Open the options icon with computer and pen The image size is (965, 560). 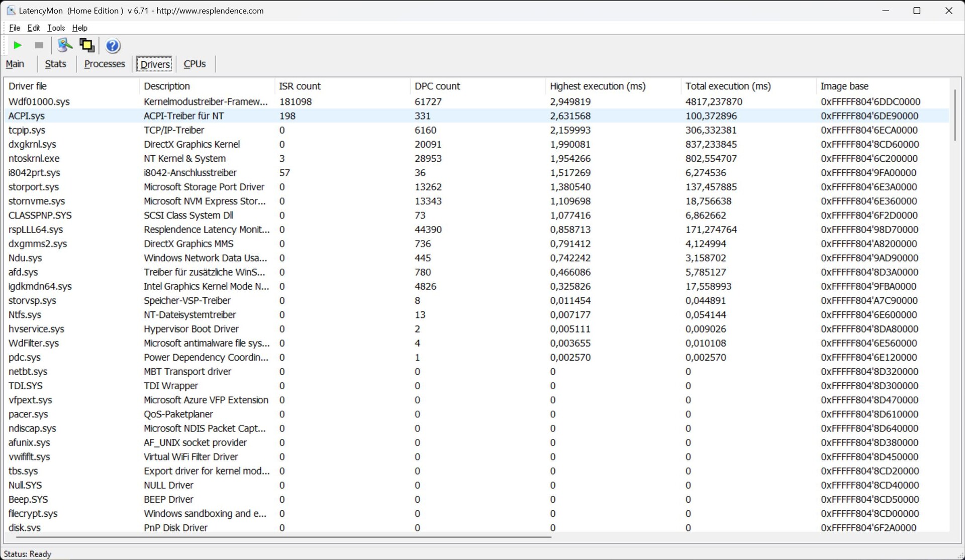[x=64, y=45]
